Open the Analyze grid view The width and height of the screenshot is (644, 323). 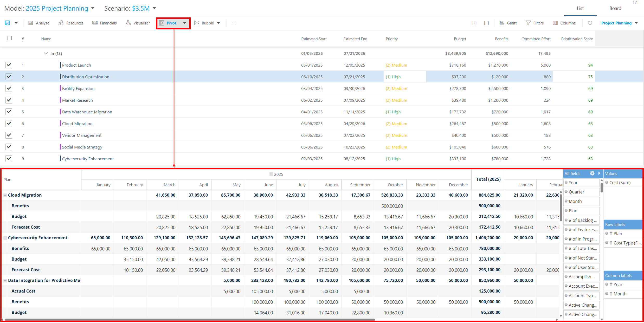pyautogui.click(x=39, y=23)
